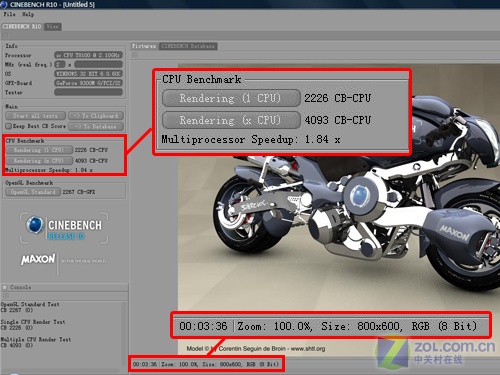Click the Multiple CPU Render Test console line
The width and height of the screenshot is (500, 375).
point(36,340)
